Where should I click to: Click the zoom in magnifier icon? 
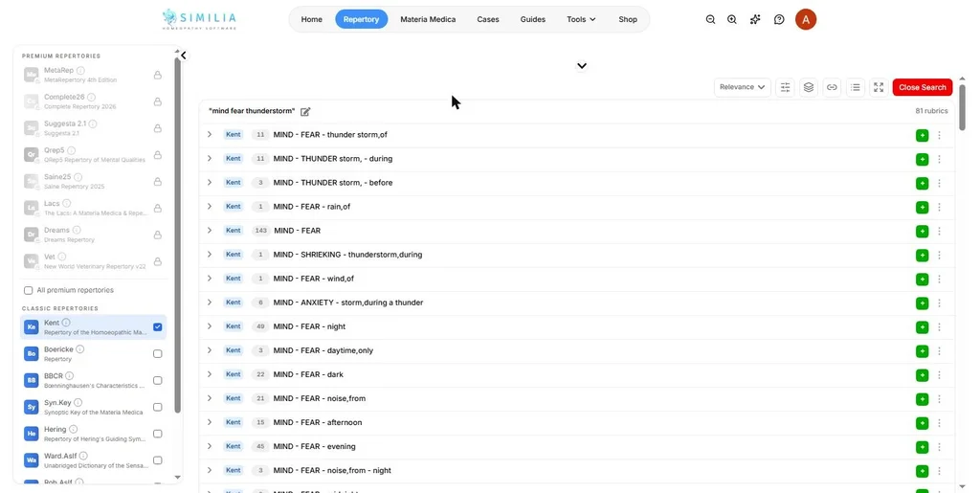coord(732,19)
